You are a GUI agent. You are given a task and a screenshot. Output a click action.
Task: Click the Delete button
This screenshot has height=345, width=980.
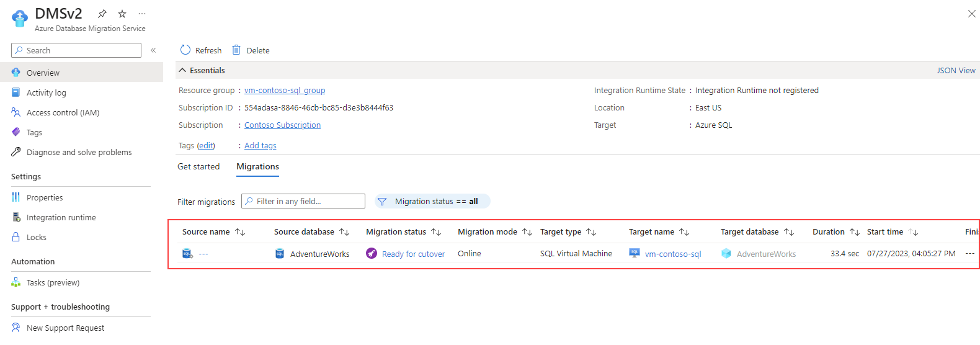click(x=251, y=50)
